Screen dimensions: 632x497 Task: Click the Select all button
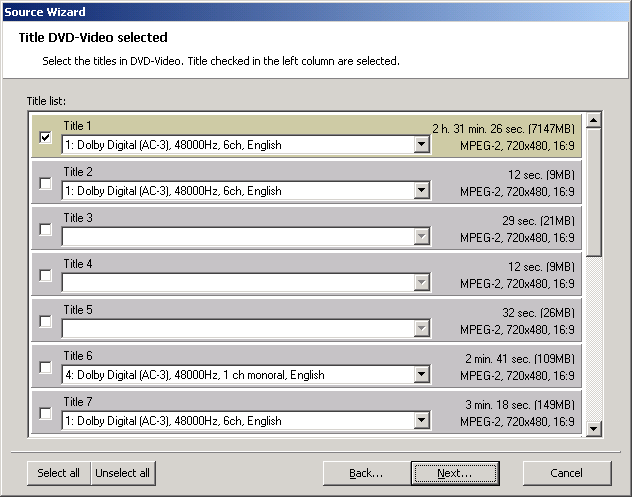pos(58,473)
